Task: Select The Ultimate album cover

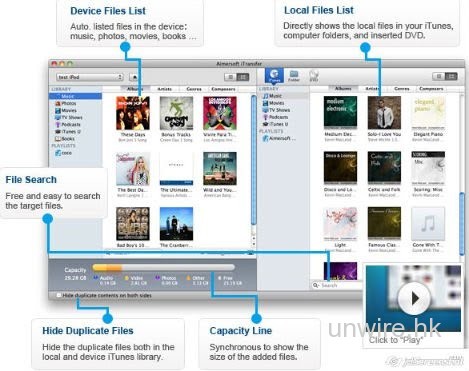Action: point(176,169)
